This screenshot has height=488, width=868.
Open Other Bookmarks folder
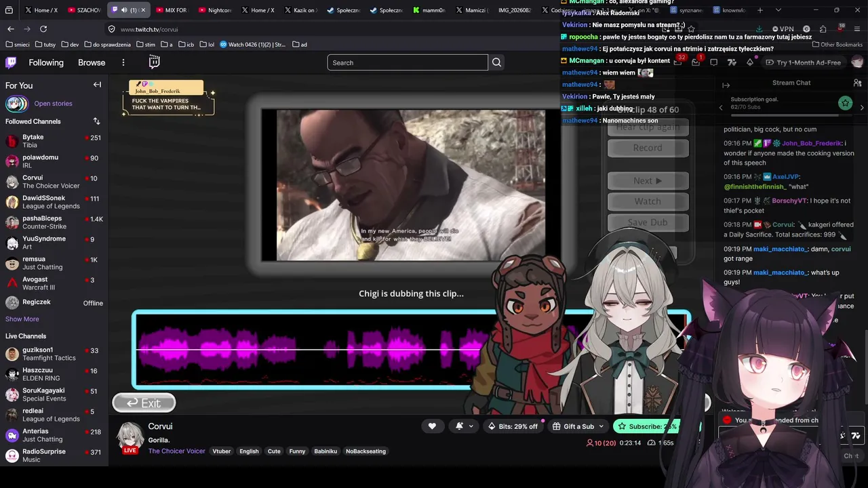tap(837, 45)
